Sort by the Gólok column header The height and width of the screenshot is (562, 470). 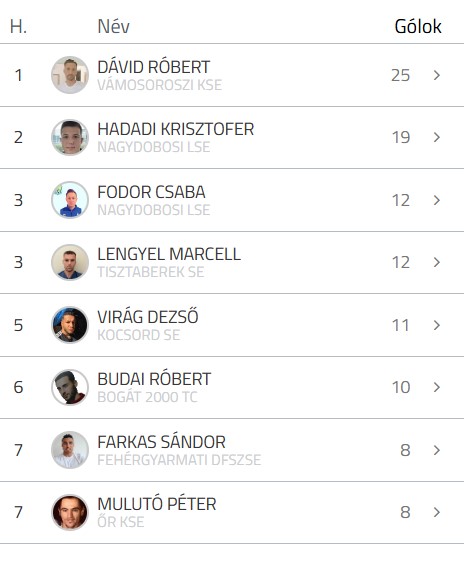coord(418,27)
